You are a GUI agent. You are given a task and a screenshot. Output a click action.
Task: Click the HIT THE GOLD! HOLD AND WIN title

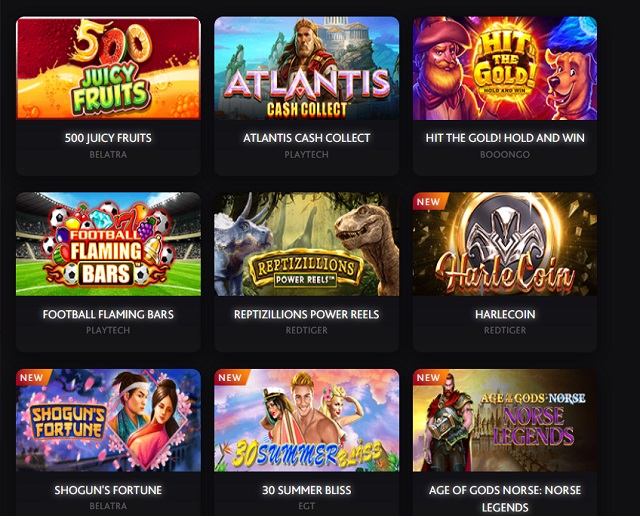[505, 138]
